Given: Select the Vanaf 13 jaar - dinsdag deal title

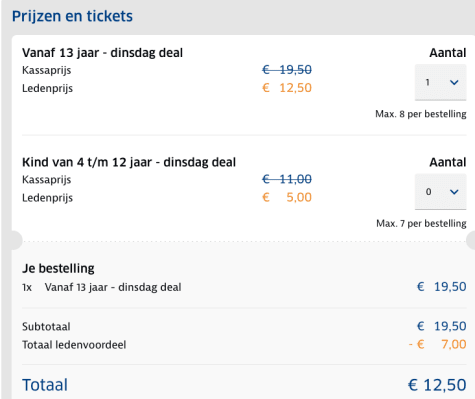Looking at the screenshot, I should (x=102, y=53).
